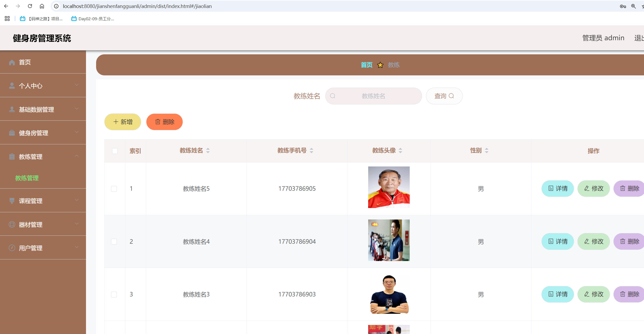Open the 健身房管理 sidebar menu
Screen dimensions: 644x334
[43, 133]
